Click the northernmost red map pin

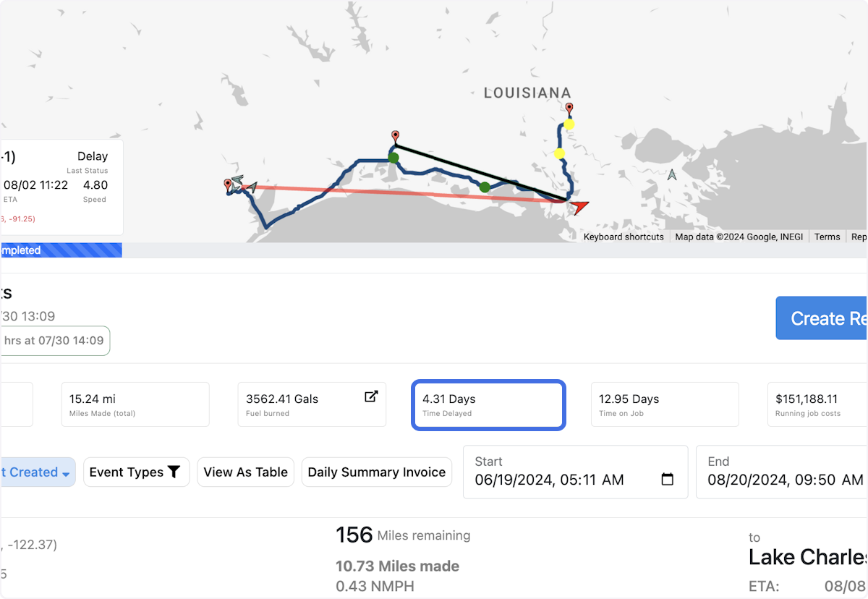569,109
